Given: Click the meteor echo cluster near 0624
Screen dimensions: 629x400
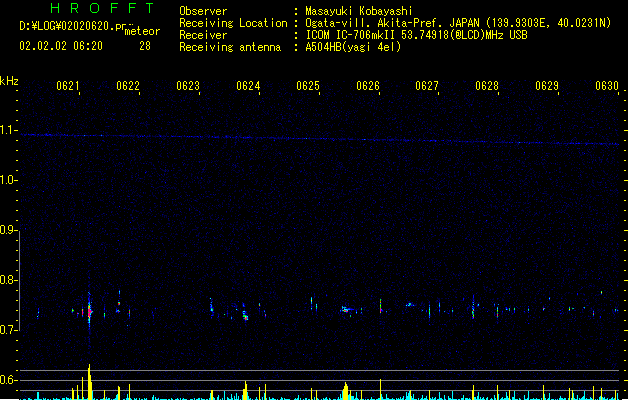Looking at the screenshot, I should click(245, 313).
